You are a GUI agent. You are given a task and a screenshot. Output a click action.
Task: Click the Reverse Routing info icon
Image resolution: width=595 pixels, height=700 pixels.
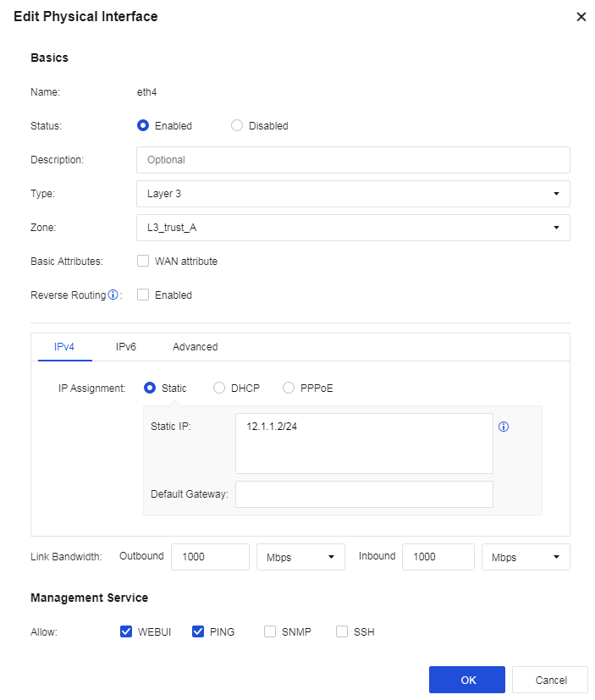pyautogui.click(x=113, y=295)
